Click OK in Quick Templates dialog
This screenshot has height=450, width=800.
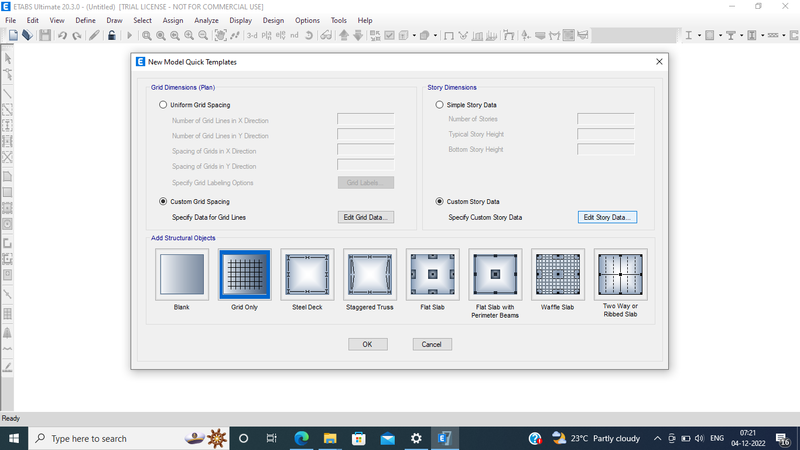pyautogui.click(x=367, y=344)
